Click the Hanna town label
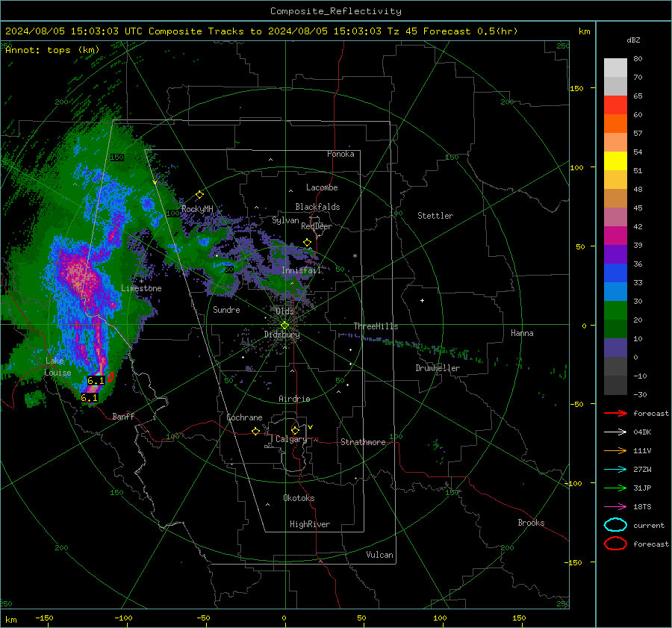The width and height of the screenshot is (672, 628). (522, 333)
